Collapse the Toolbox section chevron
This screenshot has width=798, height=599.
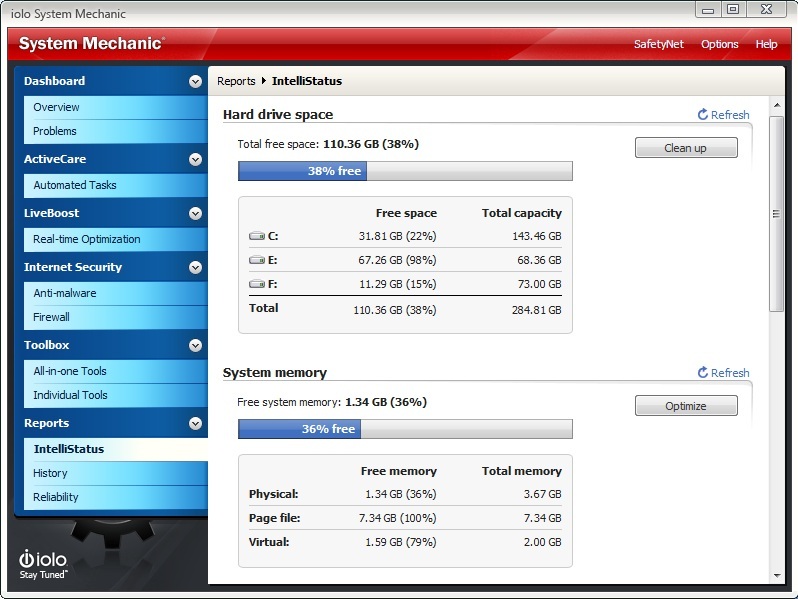[195, 346]
